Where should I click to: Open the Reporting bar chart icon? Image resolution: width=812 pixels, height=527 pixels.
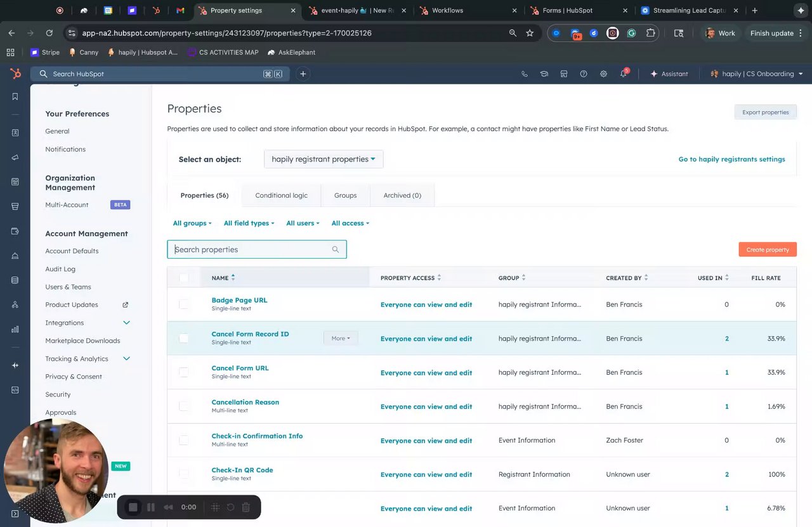tap(15, 329)
